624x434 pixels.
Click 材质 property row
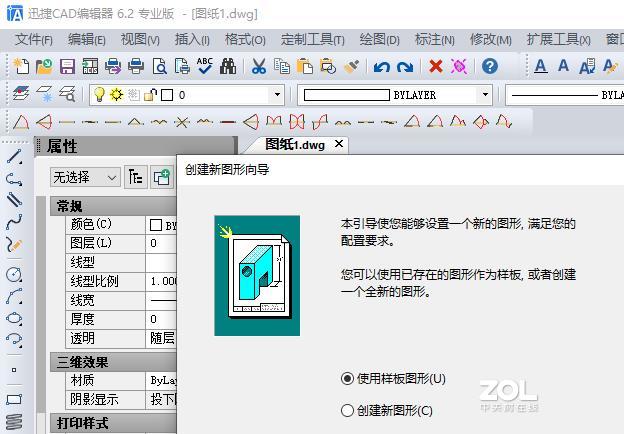pos(121,381)
